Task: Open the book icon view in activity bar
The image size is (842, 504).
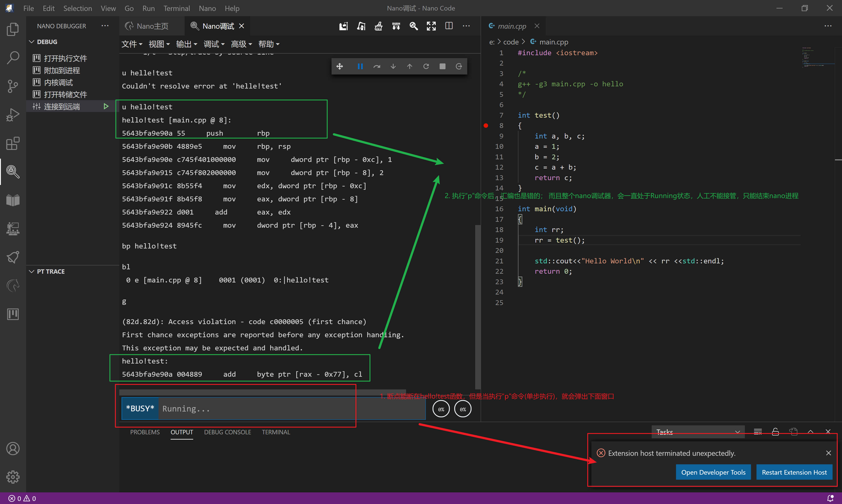Action: click(x=13, y=200)
